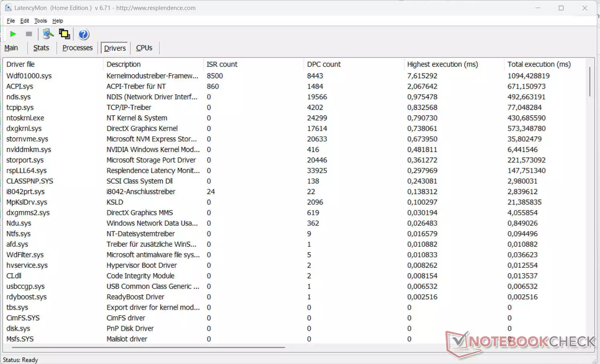Switch to the Main tab
The width and height of the screenshot is (600, 364).
tap(11, 48)
